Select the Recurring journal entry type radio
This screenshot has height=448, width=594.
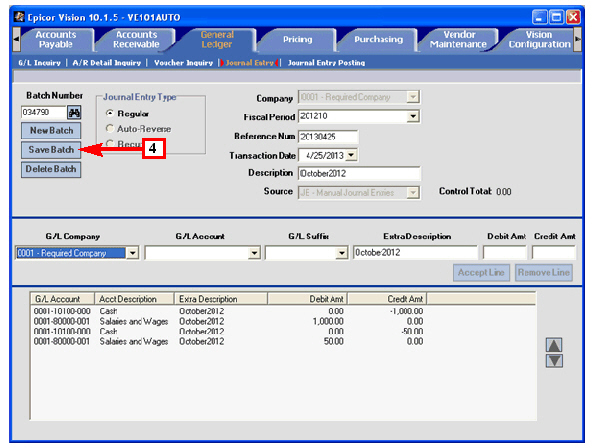110,143
